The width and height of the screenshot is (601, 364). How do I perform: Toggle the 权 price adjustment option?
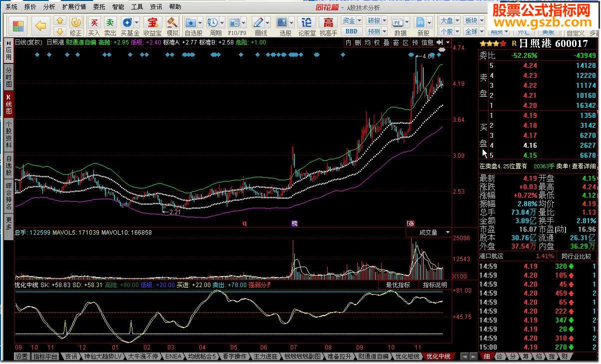coord(377,42)
